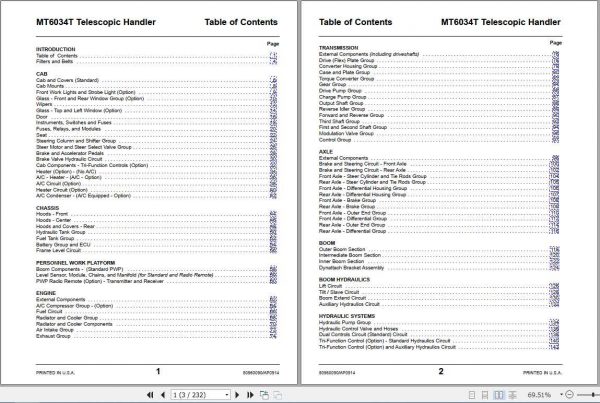Screen dimensions: 600x403
Task: Open the page link for Hydraulic Pump Group
Action: click(x=554, y=322)
